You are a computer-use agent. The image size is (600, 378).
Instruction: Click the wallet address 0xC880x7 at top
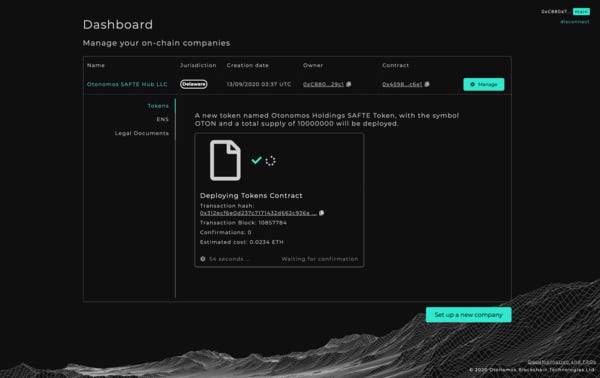556,11
